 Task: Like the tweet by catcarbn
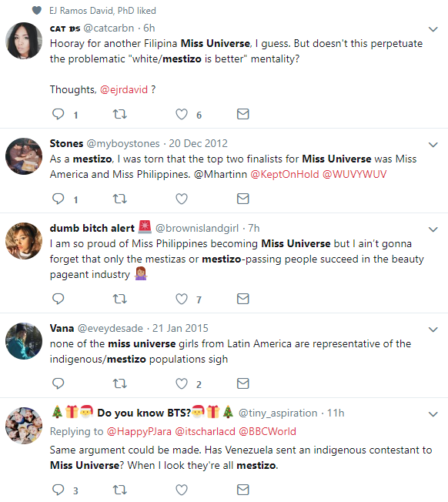pyautogui.click(x=182, y=114)
